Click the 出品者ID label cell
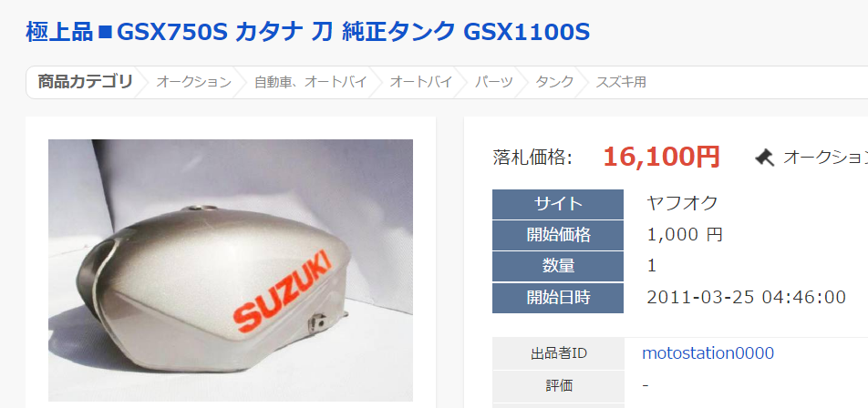Screen dimensions: 868x408 click(x=559, y=353)
